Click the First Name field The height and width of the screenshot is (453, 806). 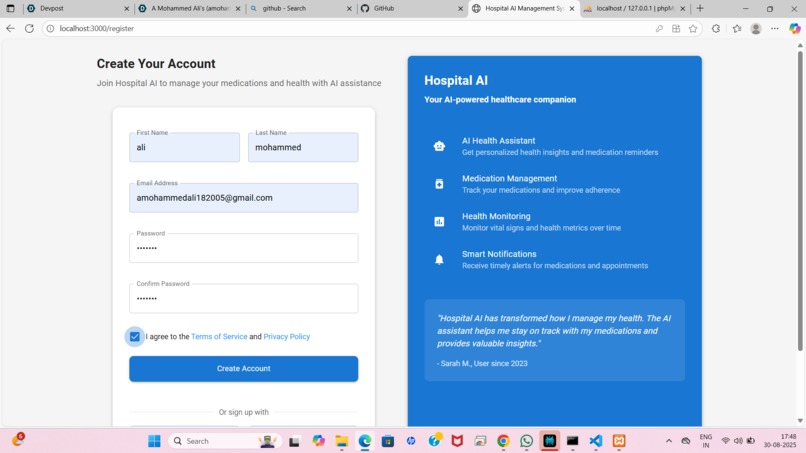(185, 147)
